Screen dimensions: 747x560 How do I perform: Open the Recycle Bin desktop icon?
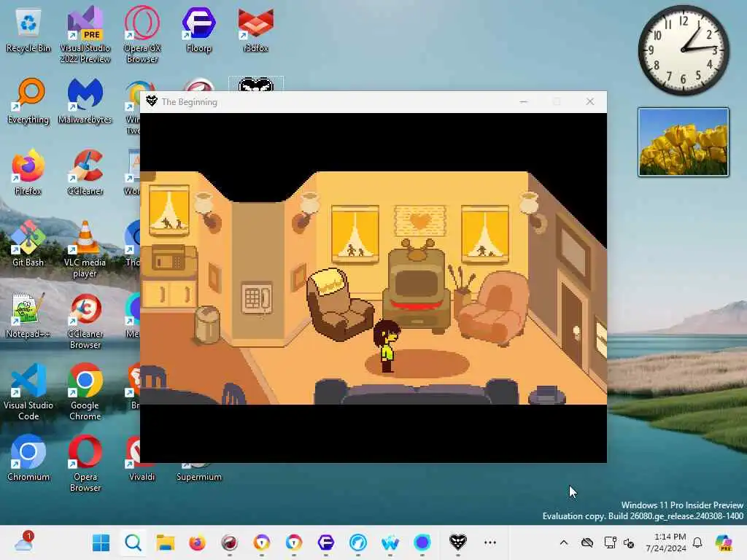[28, 31]
